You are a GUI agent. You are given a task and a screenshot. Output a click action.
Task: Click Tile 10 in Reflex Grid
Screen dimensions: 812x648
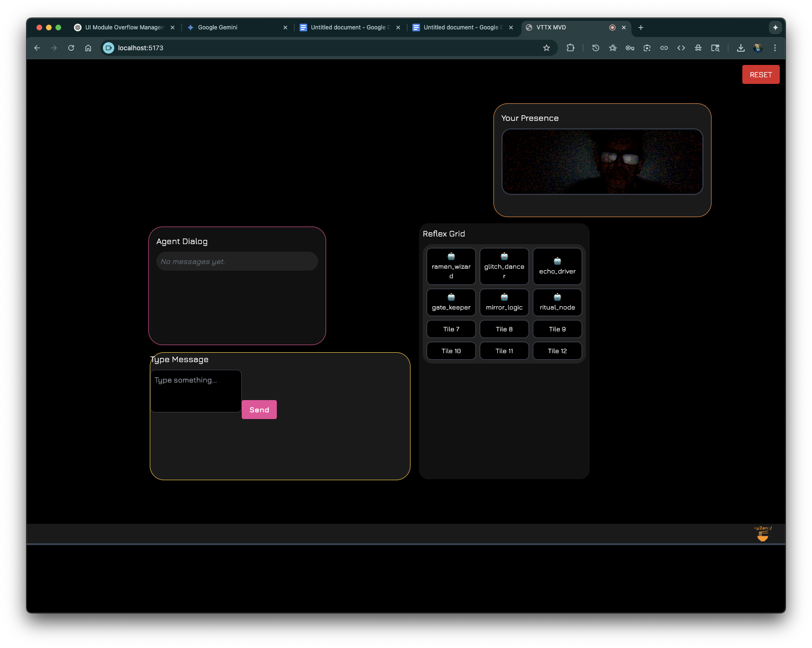(451, 351)
